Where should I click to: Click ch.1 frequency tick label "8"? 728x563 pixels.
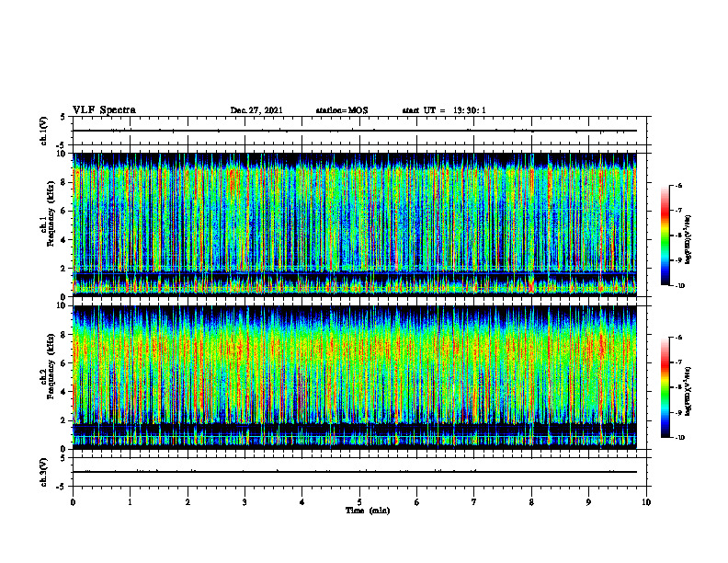pos(64,182)
